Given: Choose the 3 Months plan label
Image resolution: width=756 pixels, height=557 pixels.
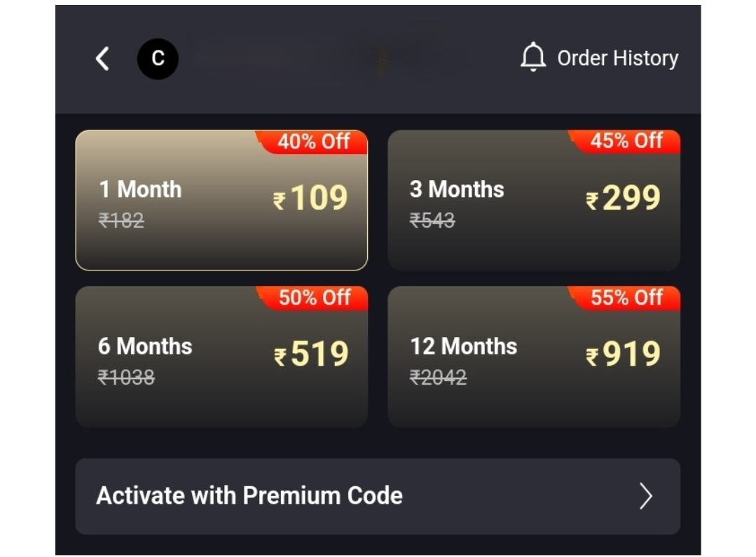Looking at the screenshot, I should (457, 189).
